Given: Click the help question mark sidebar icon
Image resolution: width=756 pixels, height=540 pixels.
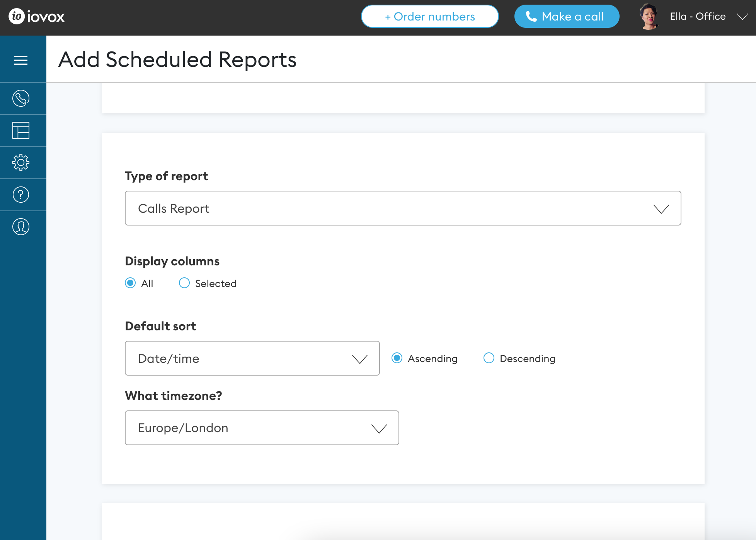Looking at the screenshot, I should 21,195.
